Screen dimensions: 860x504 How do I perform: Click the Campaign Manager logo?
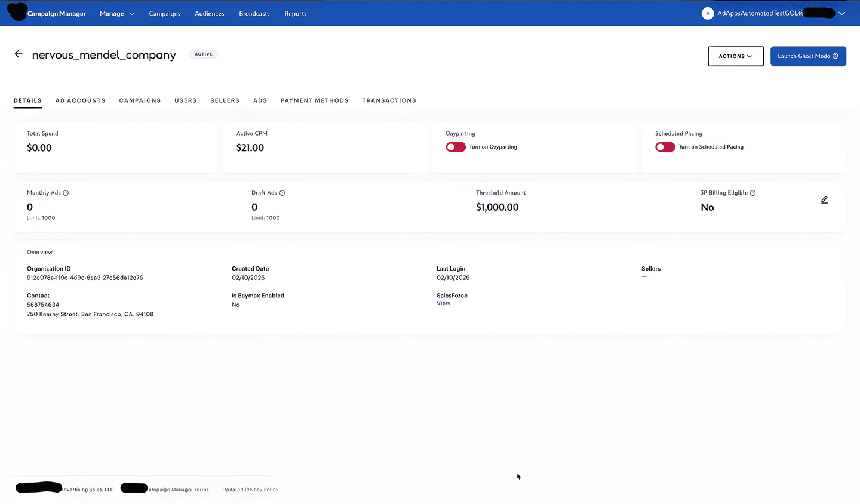(x=56, y=13)
